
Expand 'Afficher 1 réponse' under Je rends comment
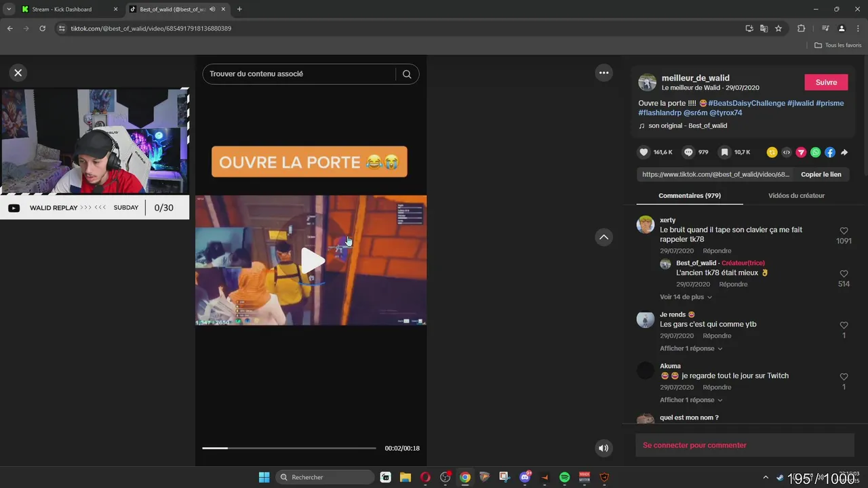point(691,348)
